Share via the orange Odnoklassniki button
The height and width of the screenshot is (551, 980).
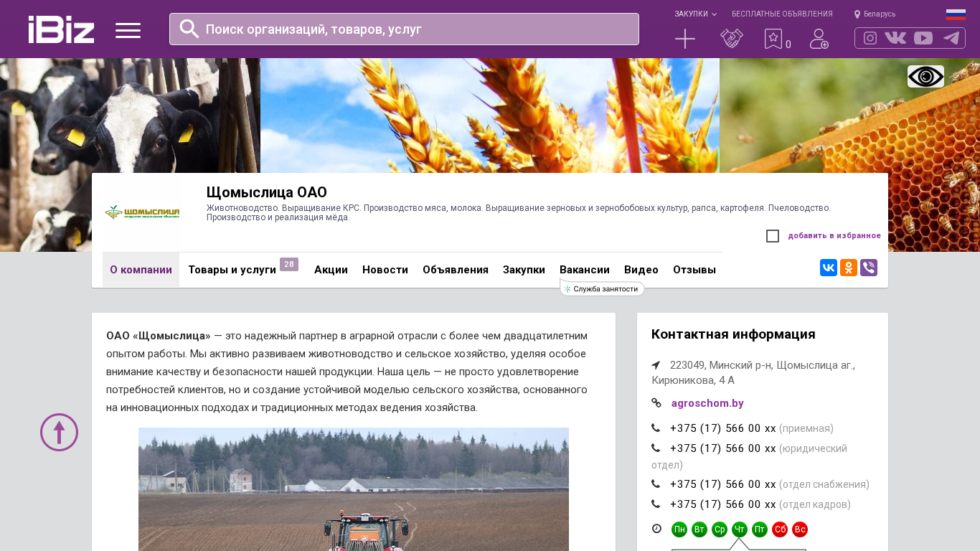tap(849, 268)
